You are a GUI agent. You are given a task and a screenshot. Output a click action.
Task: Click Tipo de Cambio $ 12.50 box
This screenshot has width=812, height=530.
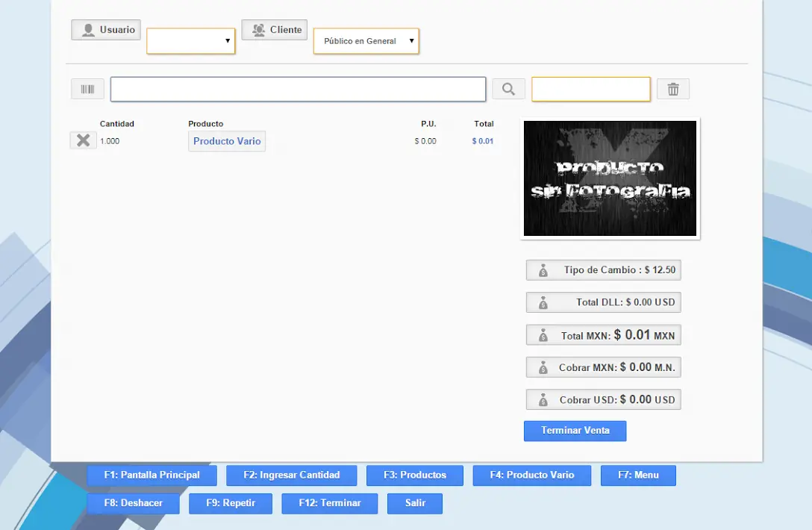[603, 270]
